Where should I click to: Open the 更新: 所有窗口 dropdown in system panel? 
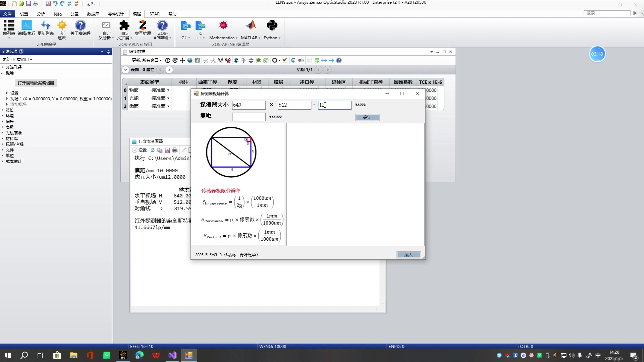click(x=17, y=60)
